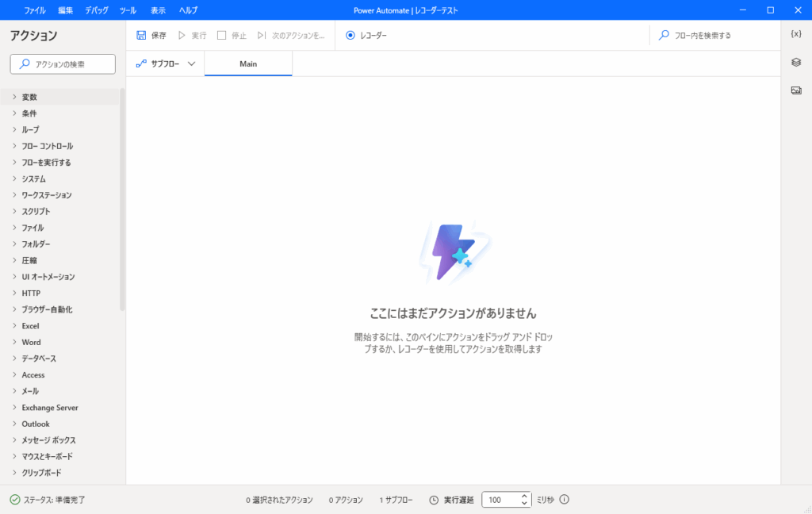Click the info icon next to ミリ秒
Viewport: 812px width, 514px height.
565,500
